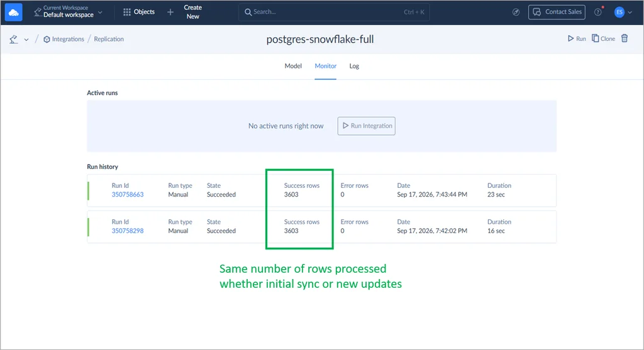The height and width of the screenshot is (350, 644).
Task: Click the pin icon in the breadcrumb bar
Action: pos(14,39)
